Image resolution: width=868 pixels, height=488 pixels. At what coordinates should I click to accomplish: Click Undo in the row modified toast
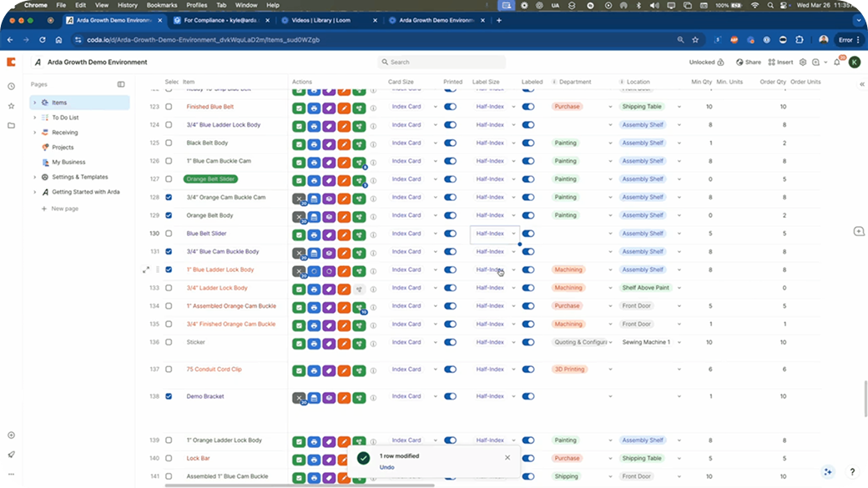(387, 467)
